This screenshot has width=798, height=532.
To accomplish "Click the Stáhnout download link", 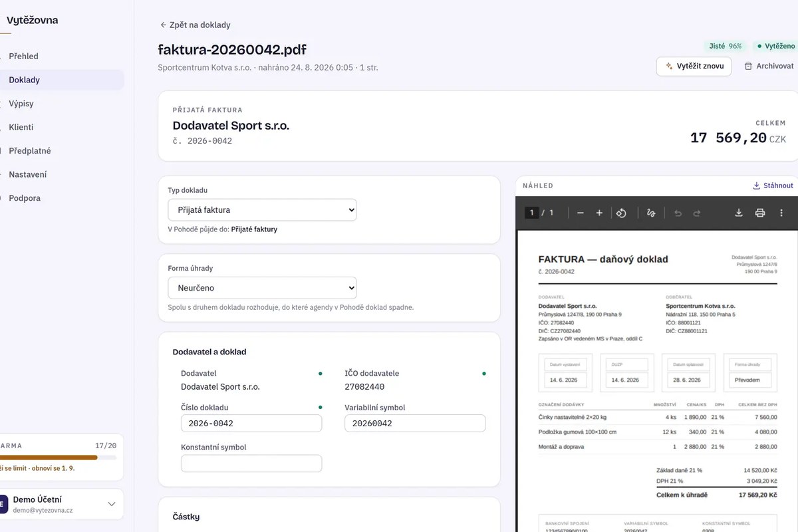I will tap(773, 186).
